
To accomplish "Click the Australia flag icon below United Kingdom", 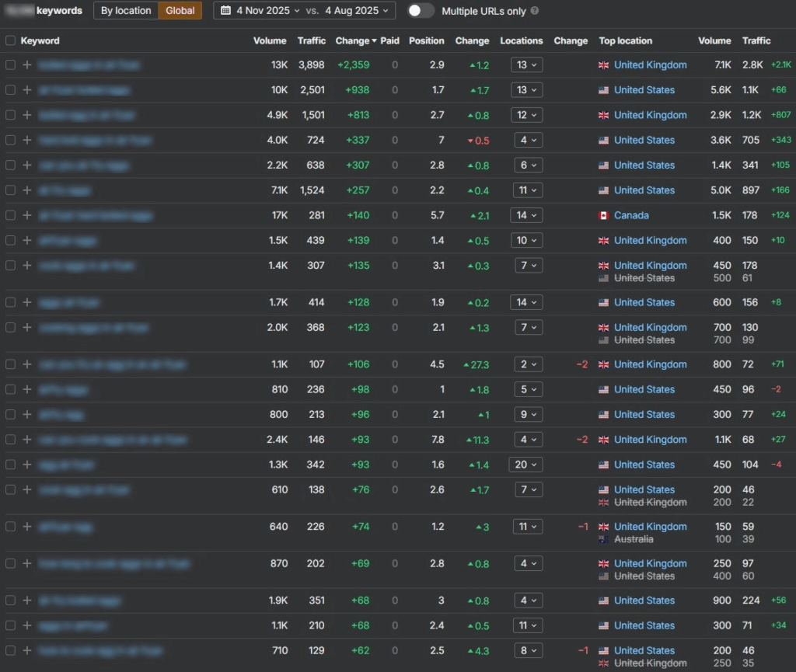I will click(x=604, y=539).
